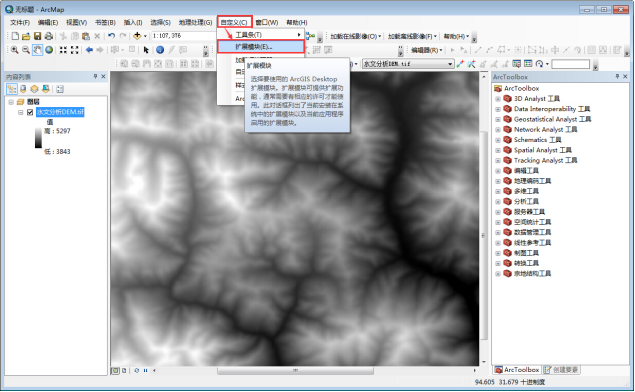
Task: Click the Undo arrow icon
Action: (111, 36)
